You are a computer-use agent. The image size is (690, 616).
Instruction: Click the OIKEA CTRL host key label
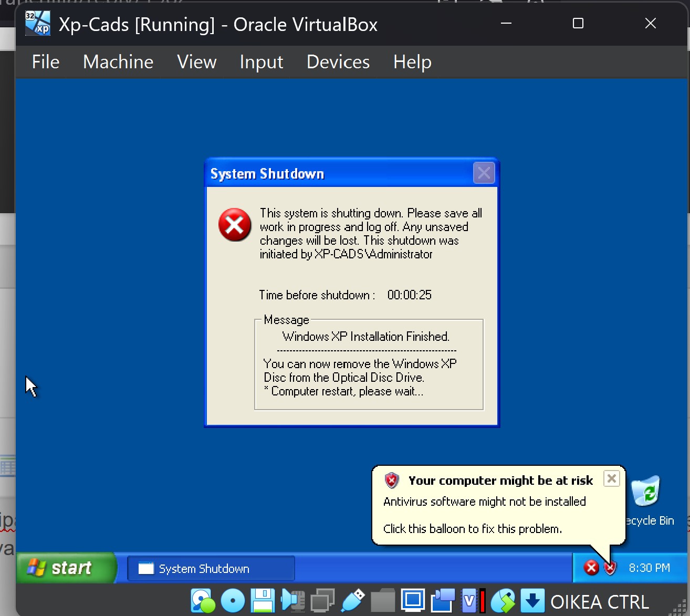point(600,602)
